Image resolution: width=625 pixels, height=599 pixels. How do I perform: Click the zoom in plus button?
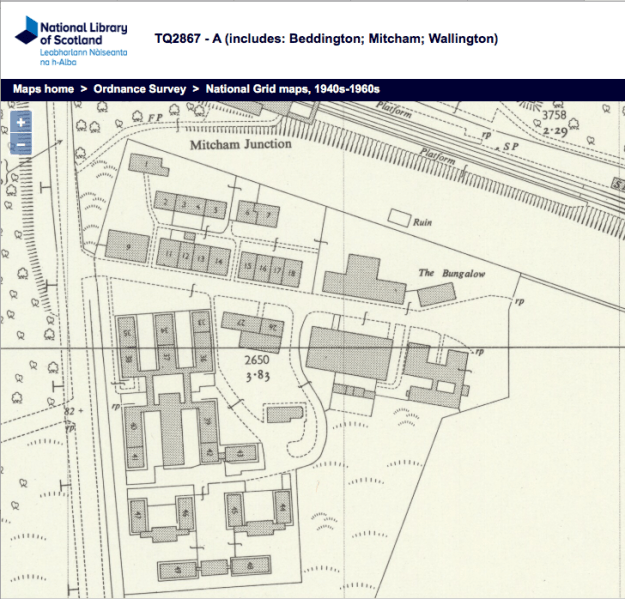click(21, 123)
